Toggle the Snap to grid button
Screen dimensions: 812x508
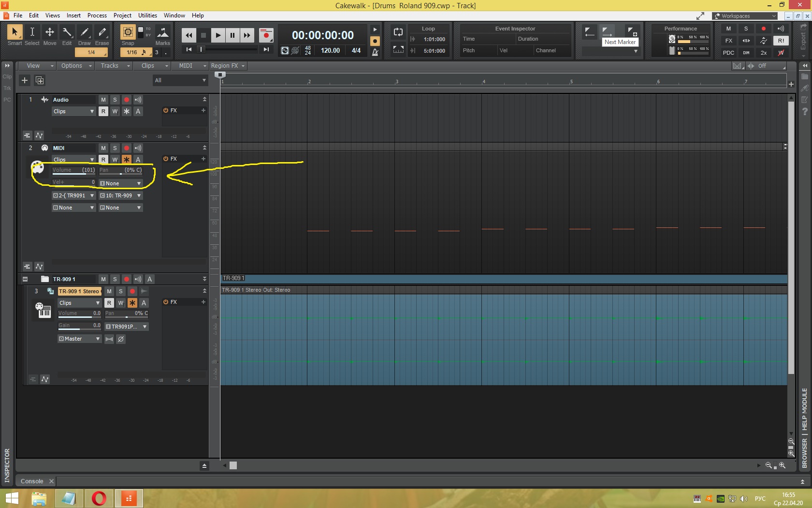[128, 32]
